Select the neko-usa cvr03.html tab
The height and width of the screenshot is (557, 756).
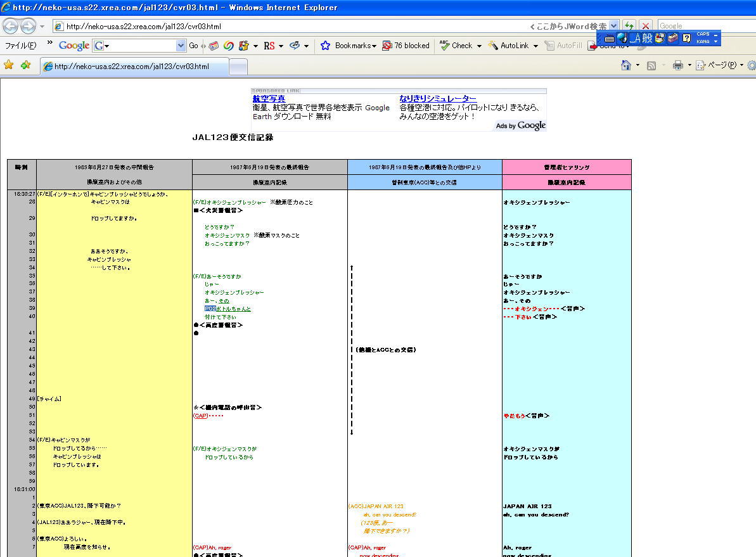[x=134, y=66]
